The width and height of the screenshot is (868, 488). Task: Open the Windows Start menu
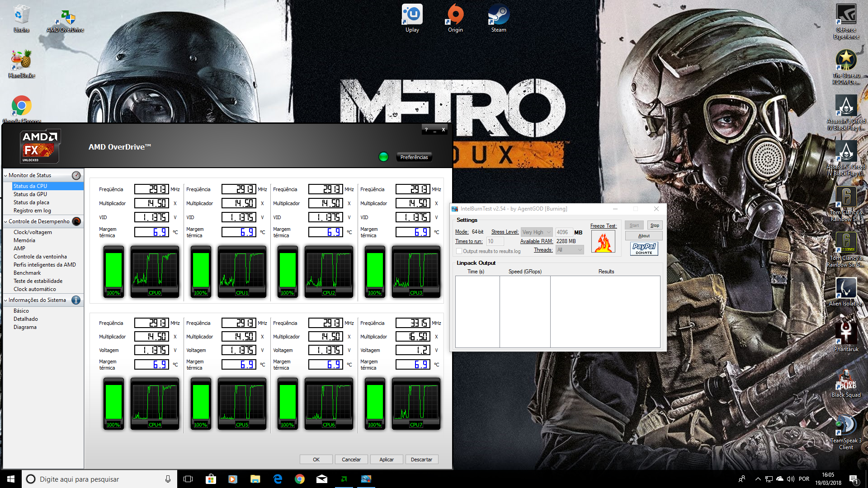(x=11, y=479)
